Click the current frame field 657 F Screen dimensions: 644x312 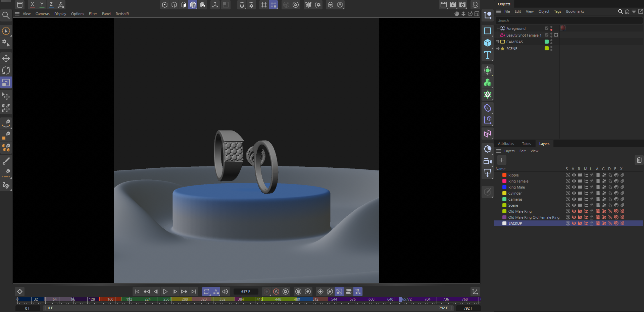246,292
